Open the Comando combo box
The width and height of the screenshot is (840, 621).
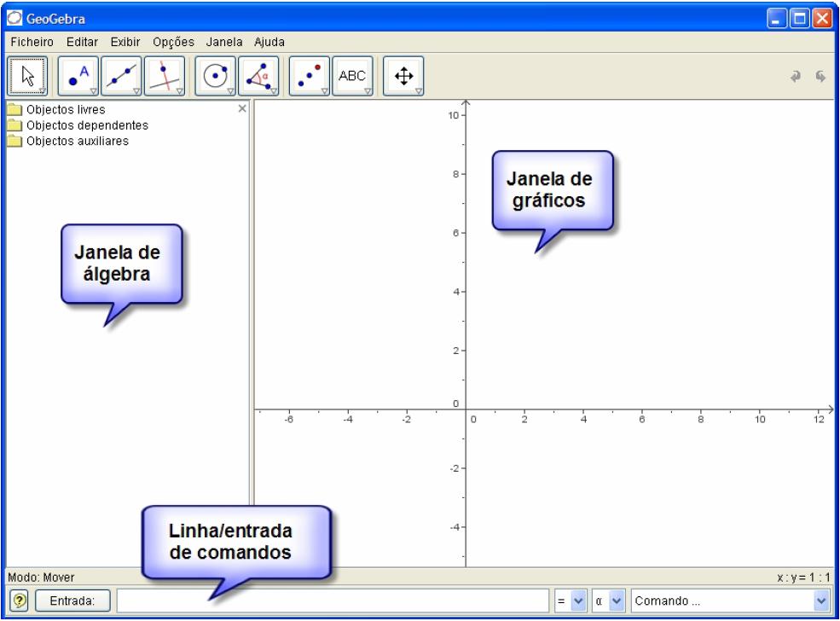pyautogui.click(x=731, y=601)
